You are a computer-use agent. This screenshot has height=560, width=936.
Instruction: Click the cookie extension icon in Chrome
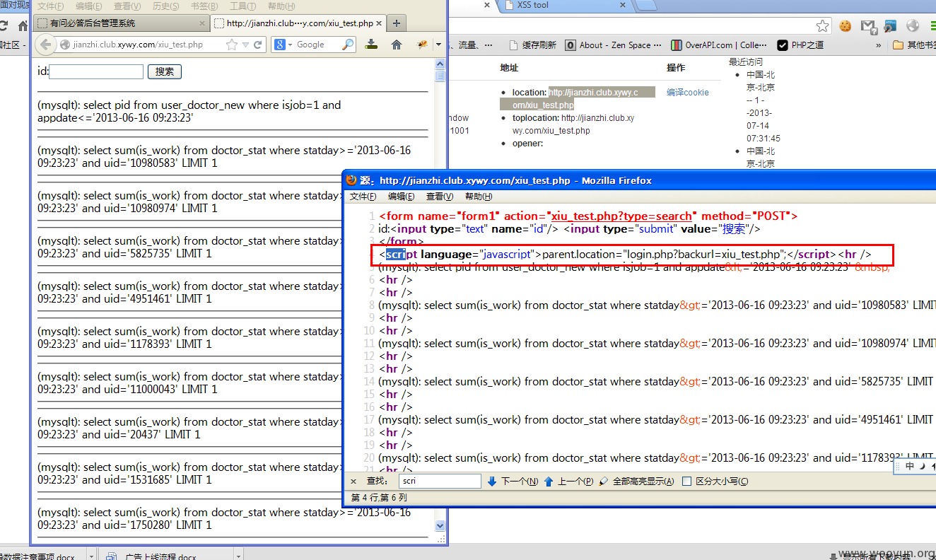(845, 26)
